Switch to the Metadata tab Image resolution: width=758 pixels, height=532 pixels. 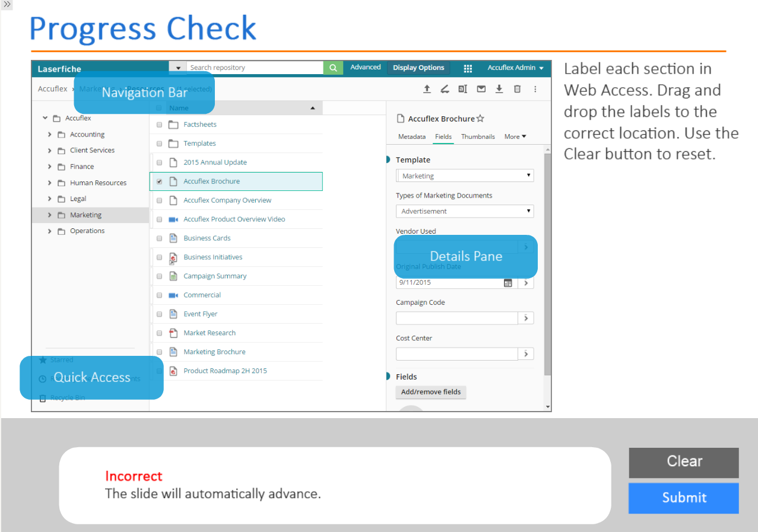(x=412, y=136)
